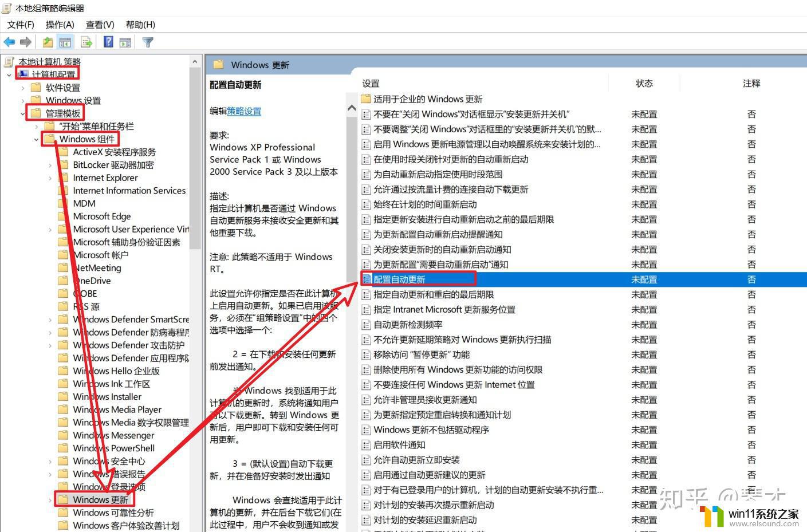The image size is (807, 532).
Task: Collapse the 计算机配置 tree node
Action: click(x=9, y=74)
